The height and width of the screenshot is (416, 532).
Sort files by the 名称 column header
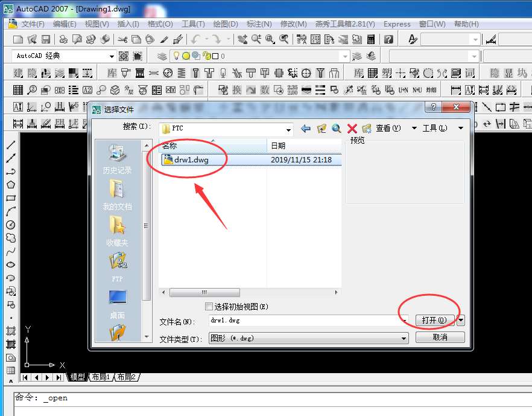(213, 146)
